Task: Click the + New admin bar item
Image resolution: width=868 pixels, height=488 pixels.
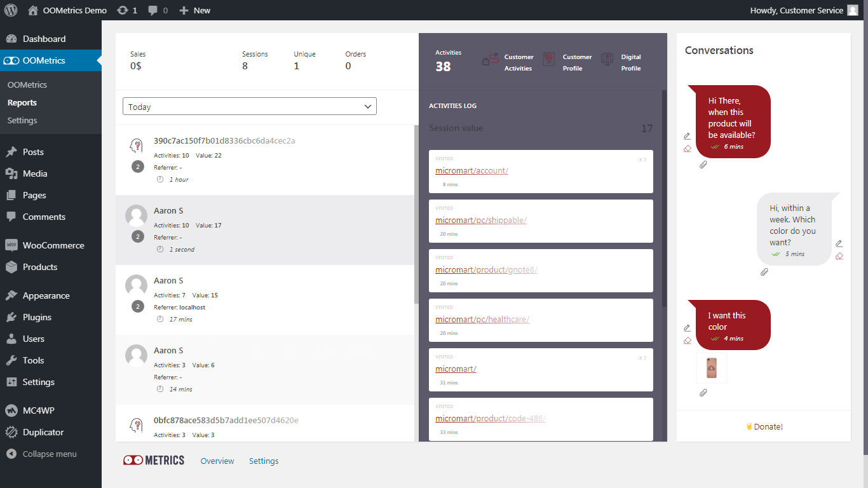Action: pyautogui.click(x=194, y=10)
